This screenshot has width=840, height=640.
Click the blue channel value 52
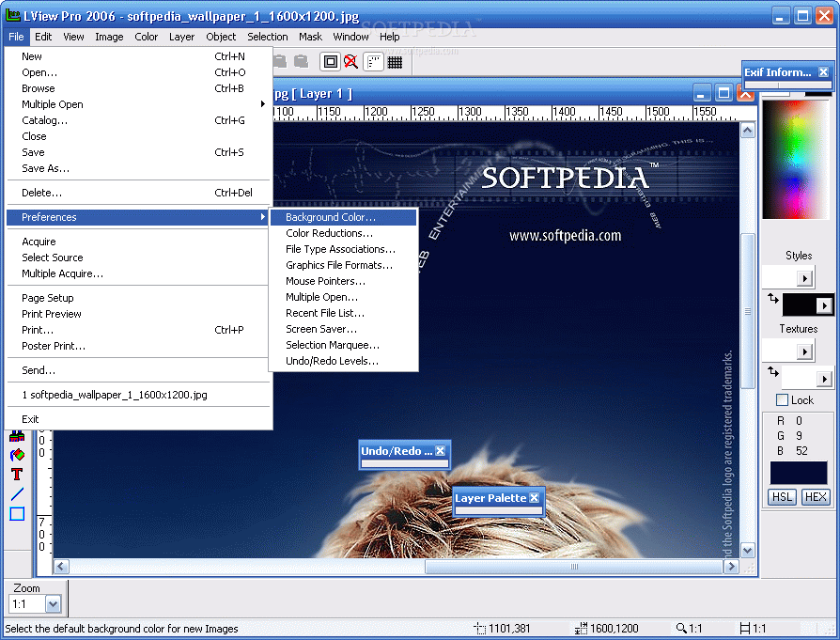(801, 451)
